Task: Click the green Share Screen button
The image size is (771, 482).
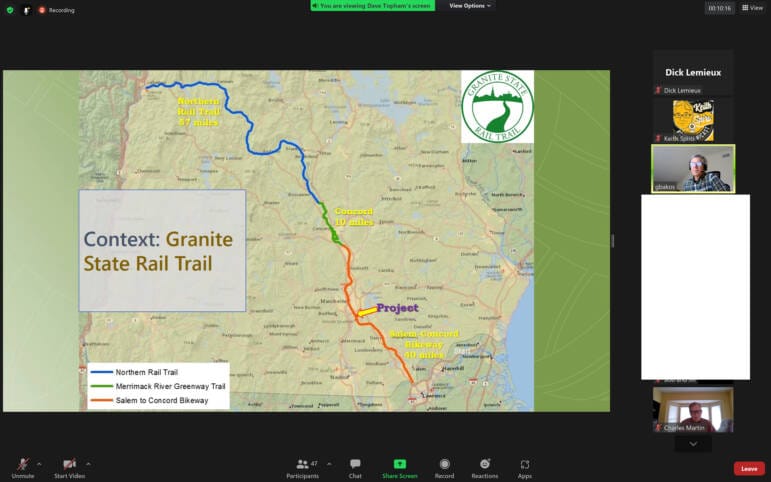Action: (400, 468)
